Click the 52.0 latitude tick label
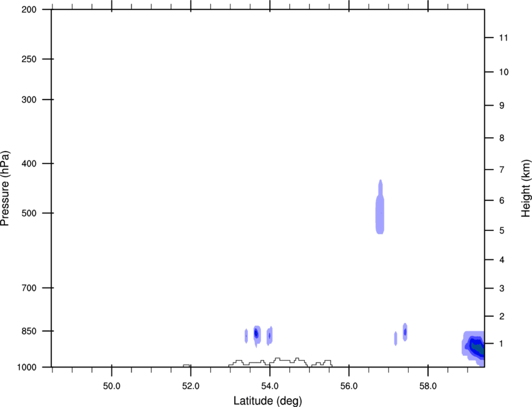 click(x=191, y=386)
